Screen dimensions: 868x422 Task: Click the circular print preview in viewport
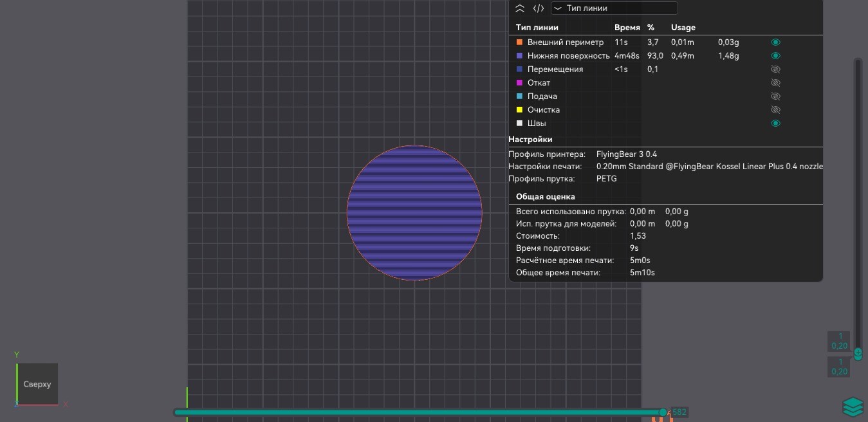click(414, 213)
